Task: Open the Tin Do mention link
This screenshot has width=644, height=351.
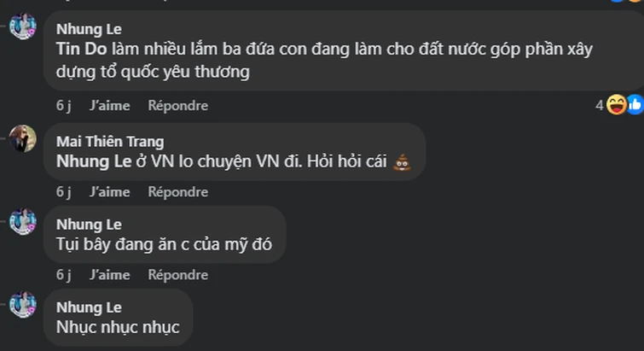Action: [x=81, y=49]
